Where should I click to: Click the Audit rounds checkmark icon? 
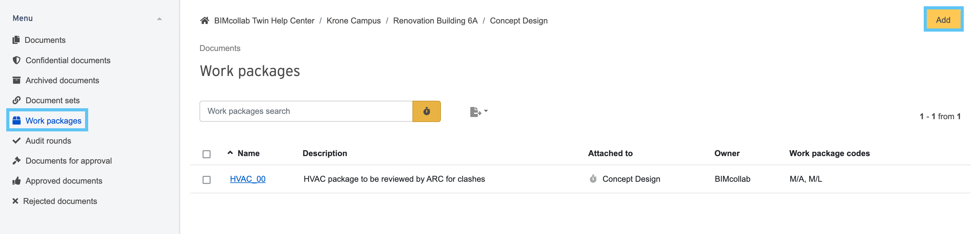(16, 140)
